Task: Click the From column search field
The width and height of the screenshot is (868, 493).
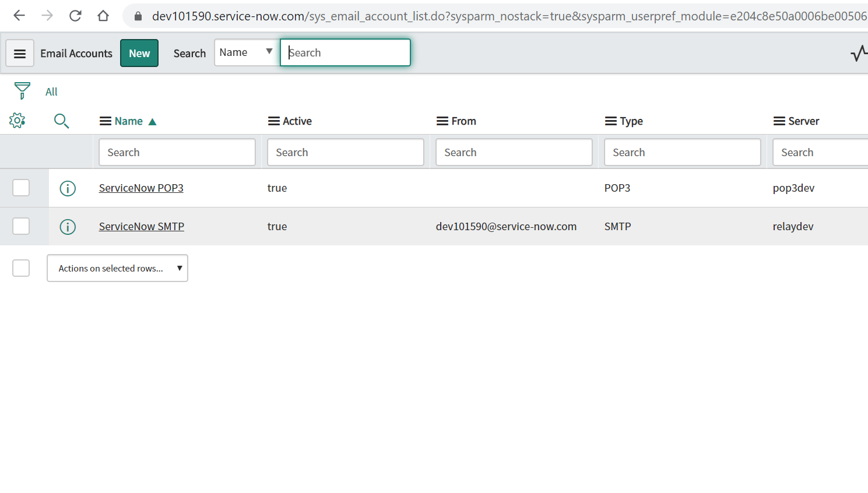Action: pos(514,152)
